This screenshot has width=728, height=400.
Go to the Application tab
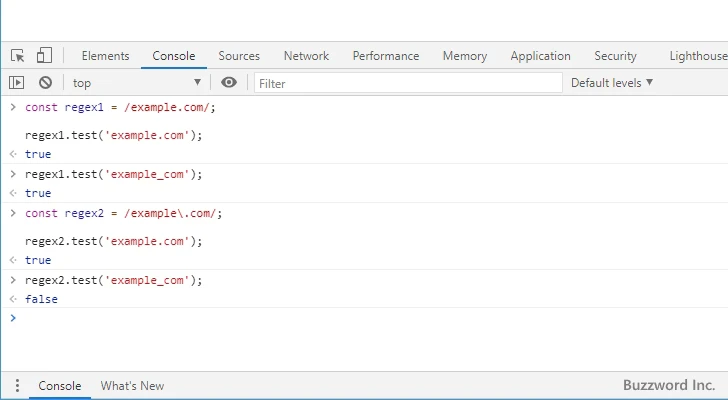(x=540, y=56)
